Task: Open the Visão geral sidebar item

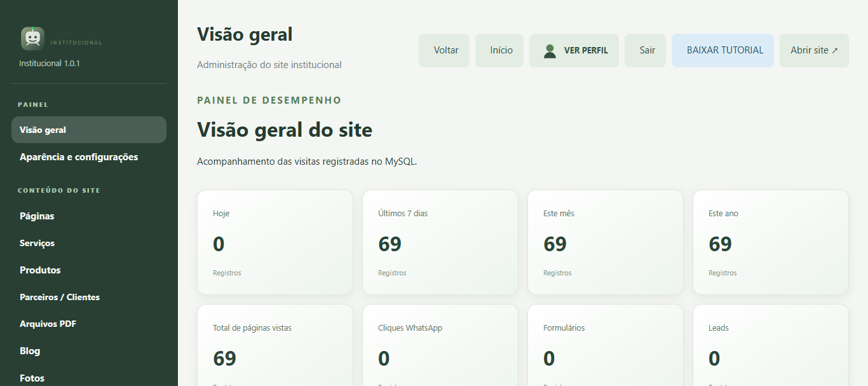Action: (x=89, y=130)
